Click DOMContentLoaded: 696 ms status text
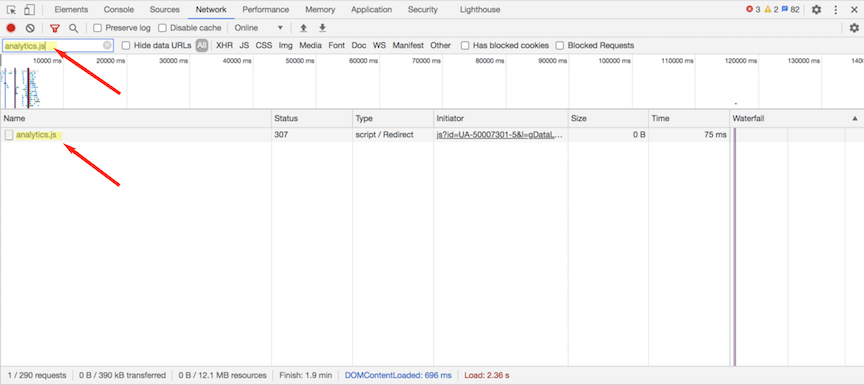864x385 pixels. tap(398, 375)
